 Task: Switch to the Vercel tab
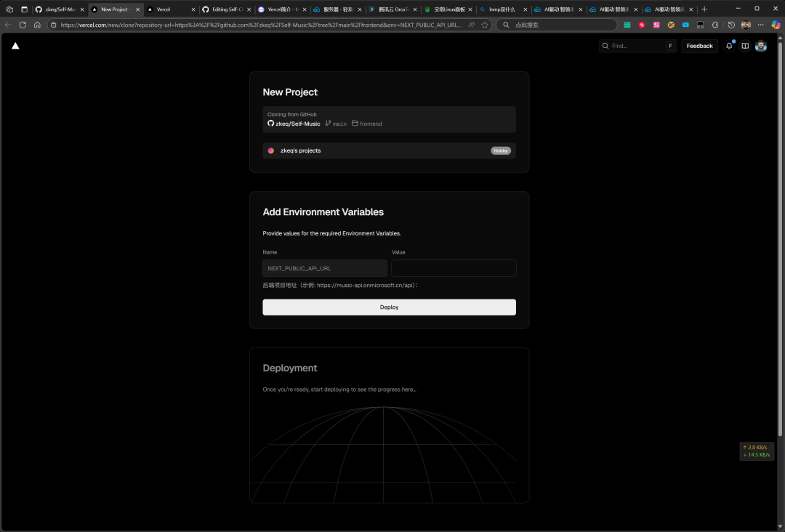coord(171,9)
